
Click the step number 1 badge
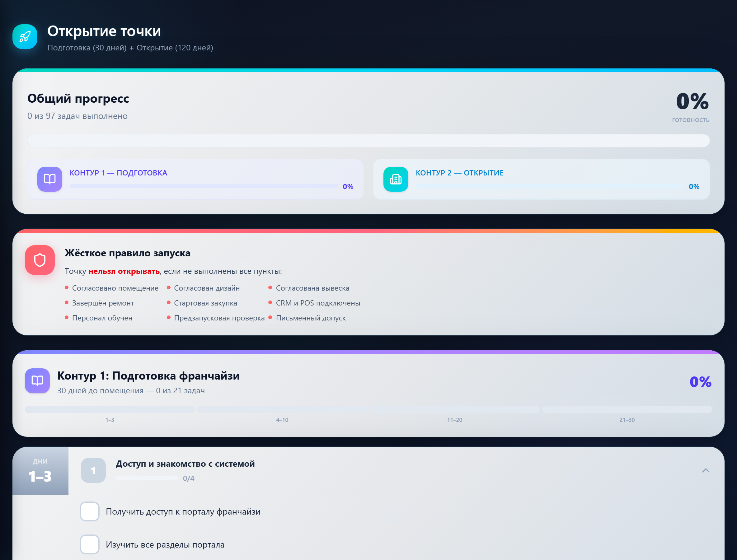pyautogui.click(x=93, y=470)
